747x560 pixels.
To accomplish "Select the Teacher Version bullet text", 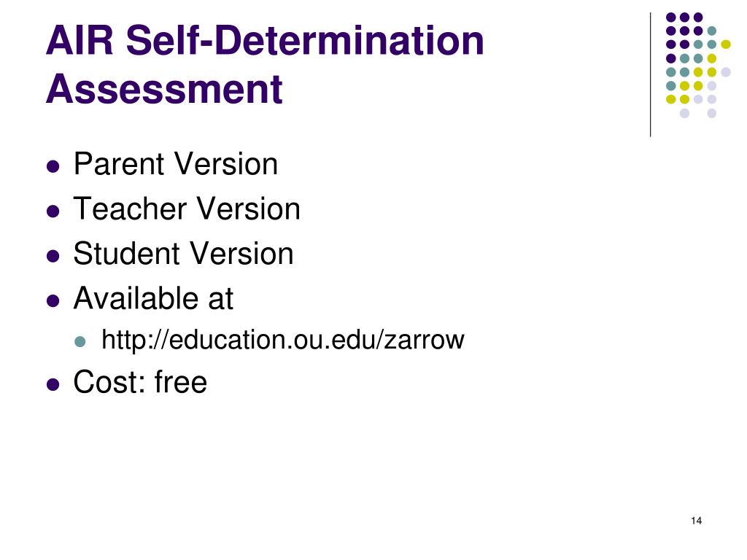I will coord(187,209).
